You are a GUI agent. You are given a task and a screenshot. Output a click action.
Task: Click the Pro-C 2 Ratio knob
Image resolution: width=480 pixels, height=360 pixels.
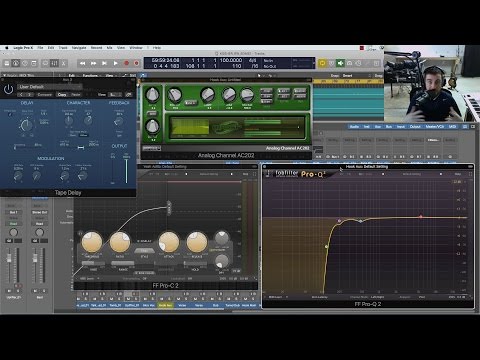coord(120,242)
